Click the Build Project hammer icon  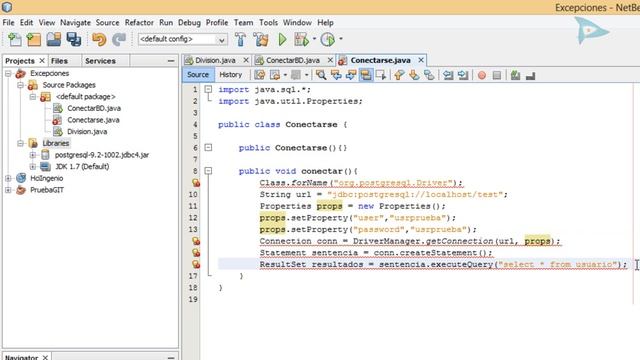click(241, 40)
